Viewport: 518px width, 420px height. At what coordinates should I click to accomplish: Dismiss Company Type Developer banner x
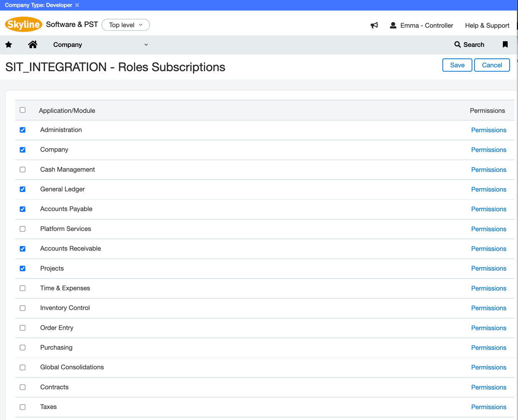[77, 5]
